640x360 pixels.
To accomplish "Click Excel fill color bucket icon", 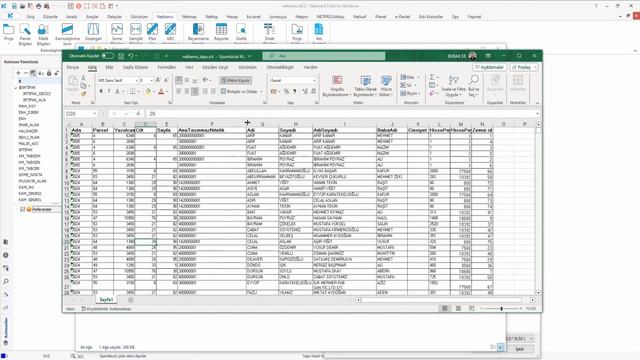I will (x=148, y=91).
